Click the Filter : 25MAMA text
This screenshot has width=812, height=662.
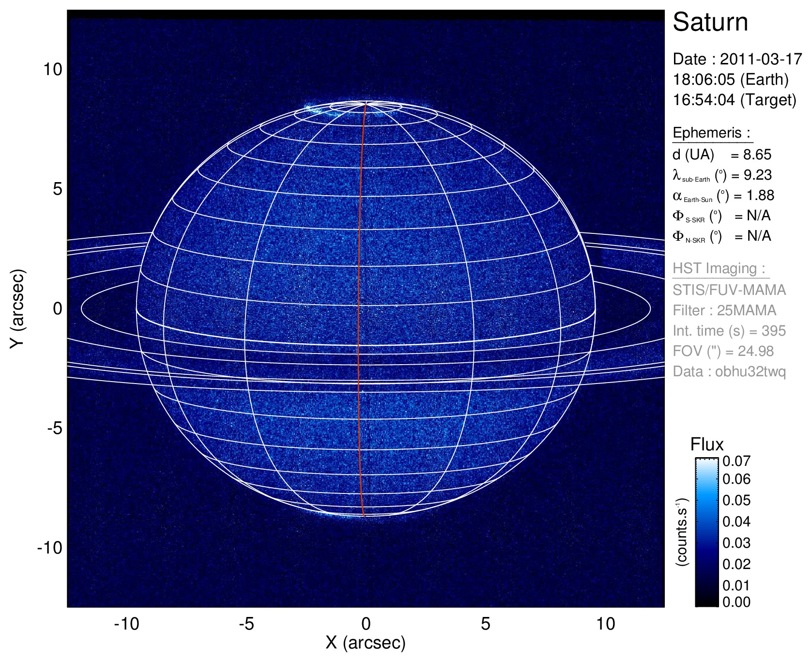(x=724, y=310)
